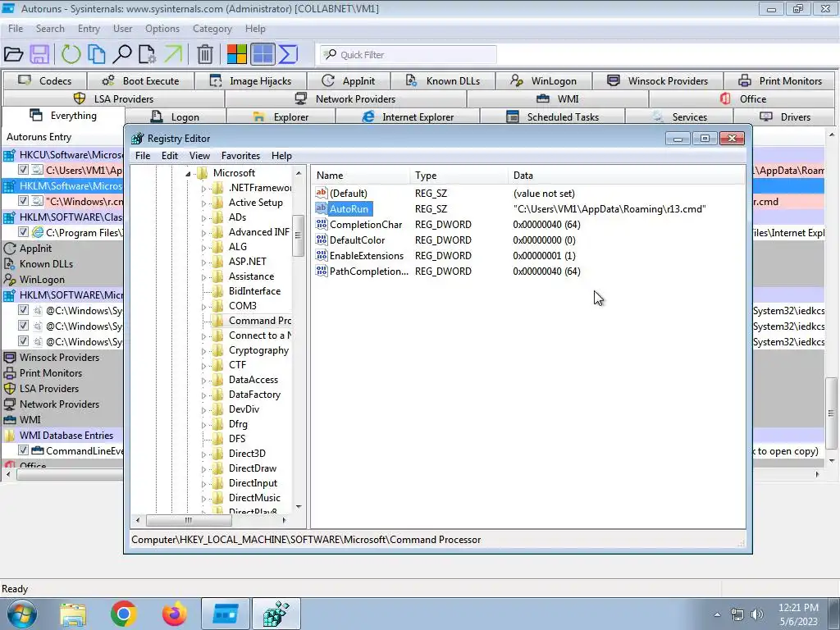Click the Find magnifier toolbar icon
The width and height of the screenshot is (840, 630).
[121, 54]
